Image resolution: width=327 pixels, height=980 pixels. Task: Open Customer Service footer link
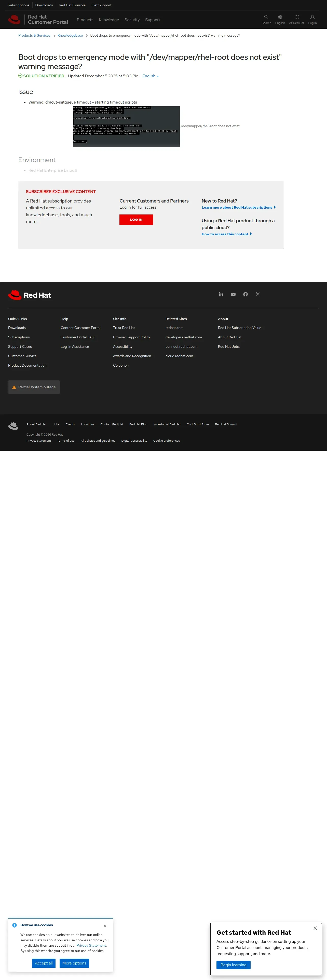tap(22, 356)
